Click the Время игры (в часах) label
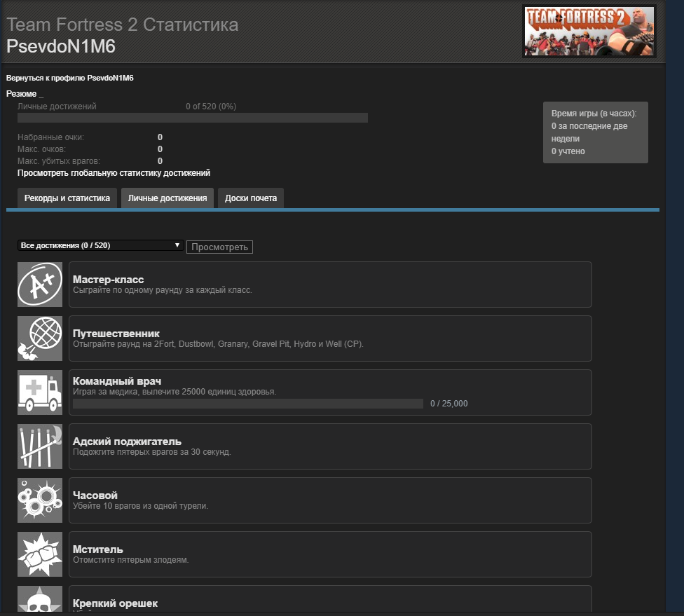Screen dimensions: 684x616 click(x=594, y=114)
